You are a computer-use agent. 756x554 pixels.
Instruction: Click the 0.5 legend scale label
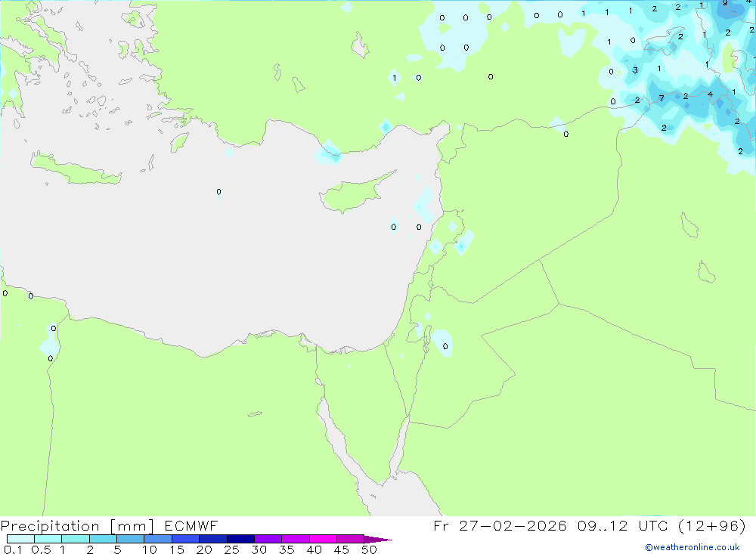tap(41, 549)
